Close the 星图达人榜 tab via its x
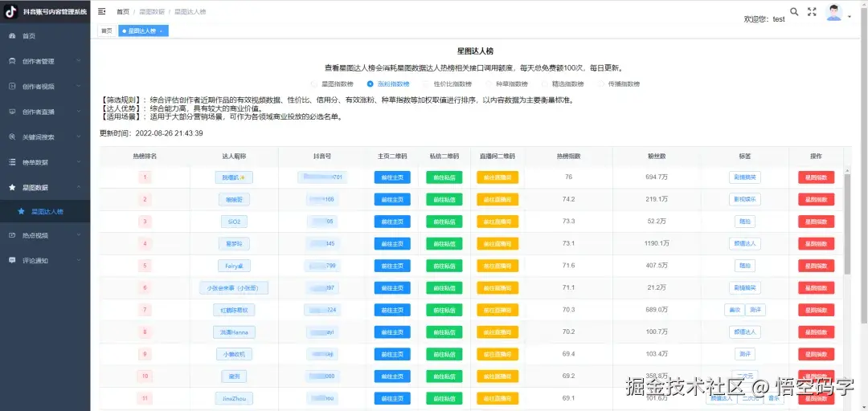868x411 pixels. coord(161,31)
